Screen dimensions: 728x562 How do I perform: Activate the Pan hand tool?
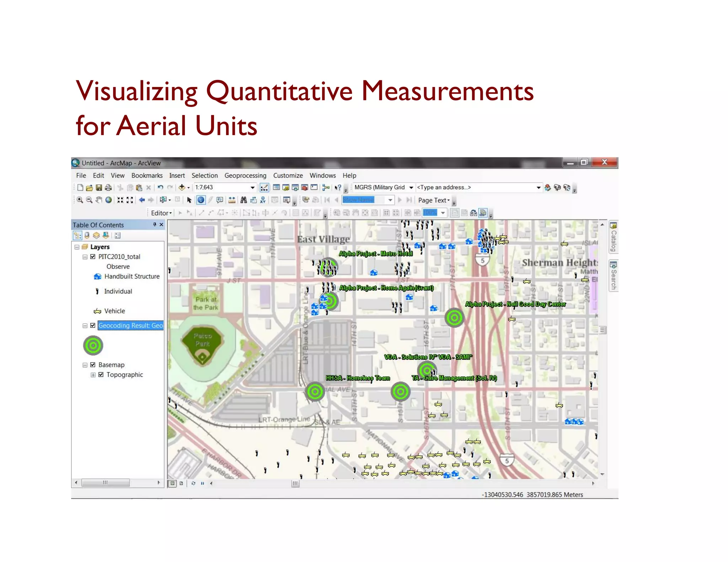pyautogui.click(x=99, y=200)
